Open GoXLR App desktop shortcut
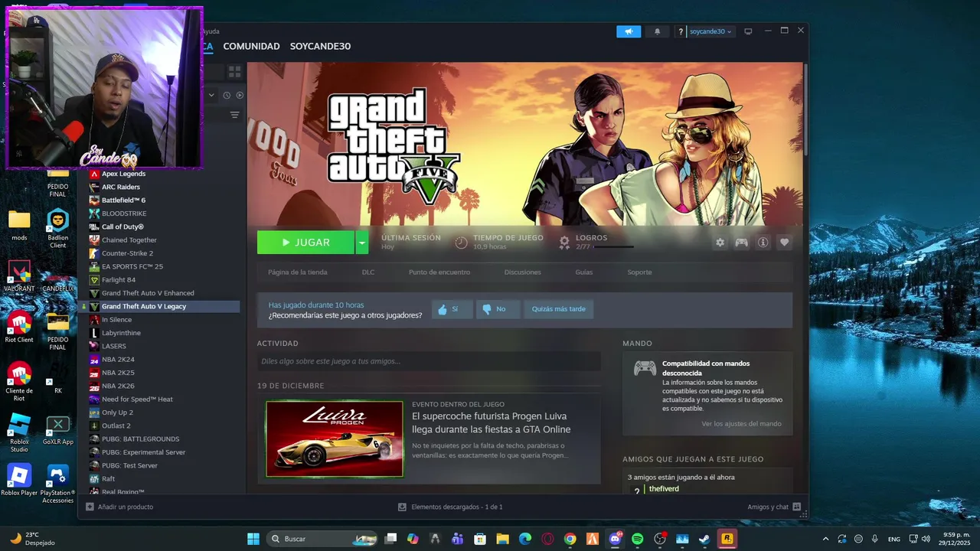 (x=58, y=430)
